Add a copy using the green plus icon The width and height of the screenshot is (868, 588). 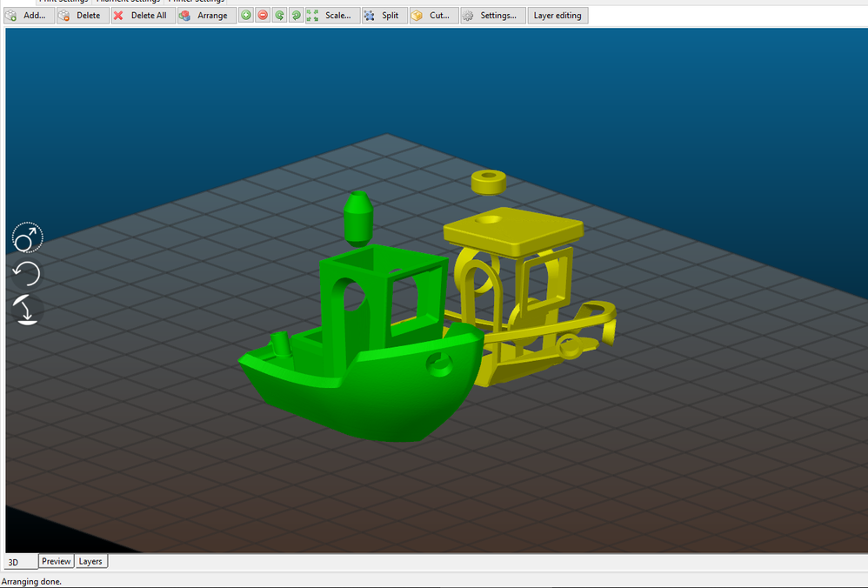(x=246, y=16)
